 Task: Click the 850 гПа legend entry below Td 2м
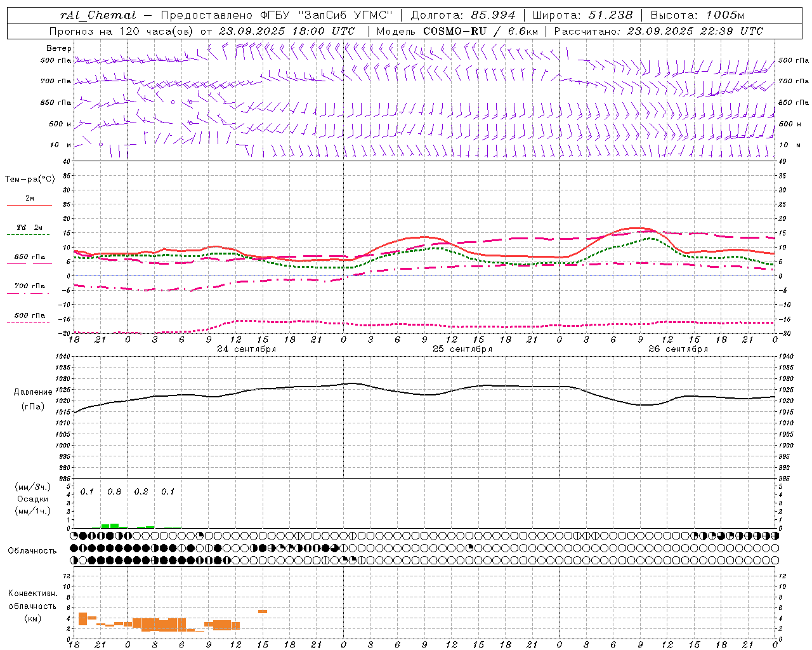(30, 257)
